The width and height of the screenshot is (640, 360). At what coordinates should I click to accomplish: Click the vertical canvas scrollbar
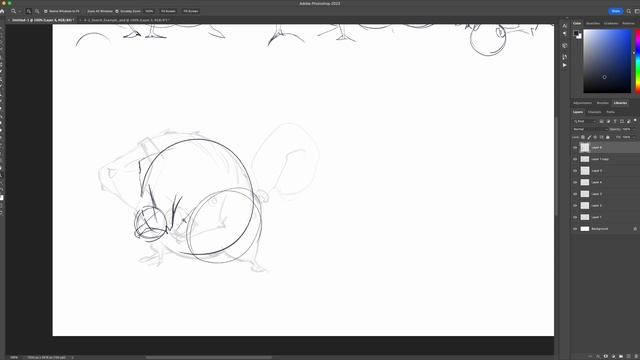(x=556, y=167)
